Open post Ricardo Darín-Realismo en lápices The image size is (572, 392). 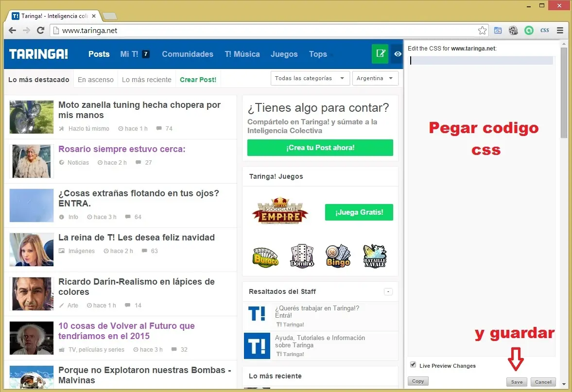[x=137, y=287]
